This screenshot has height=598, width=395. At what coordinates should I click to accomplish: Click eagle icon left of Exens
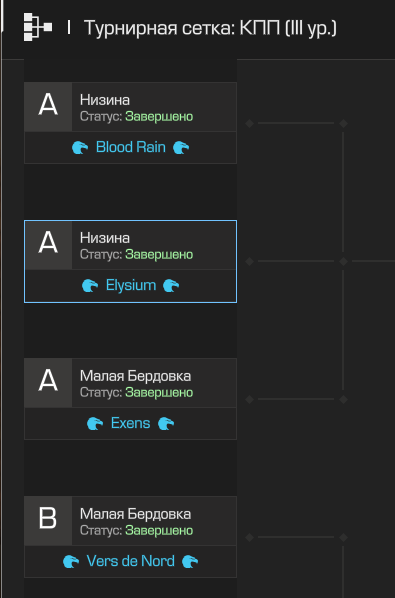tap(95, 424)
